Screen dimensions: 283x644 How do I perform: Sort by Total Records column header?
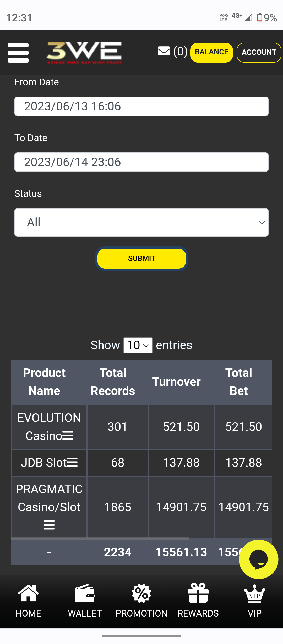pos(113,382)
